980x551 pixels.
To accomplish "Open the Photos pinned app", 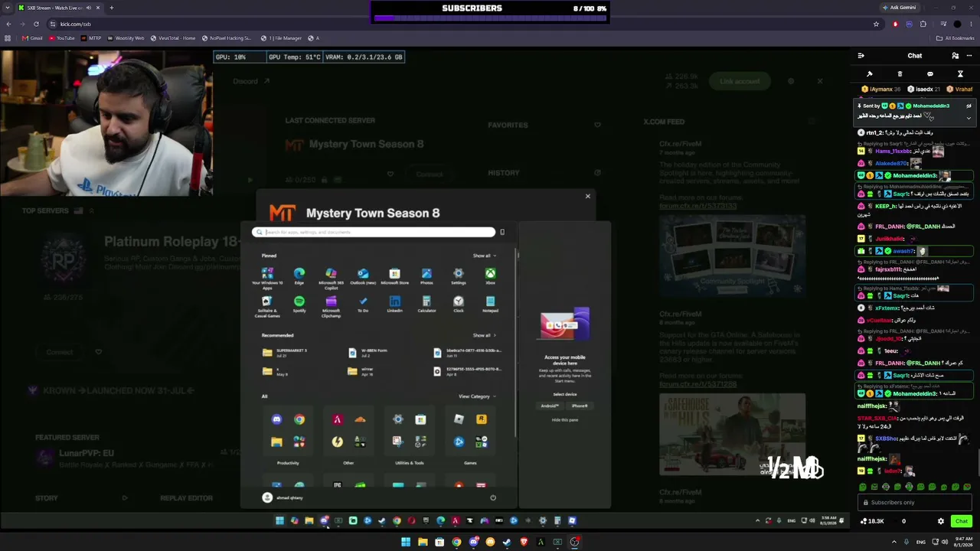I will coord(426,276).
